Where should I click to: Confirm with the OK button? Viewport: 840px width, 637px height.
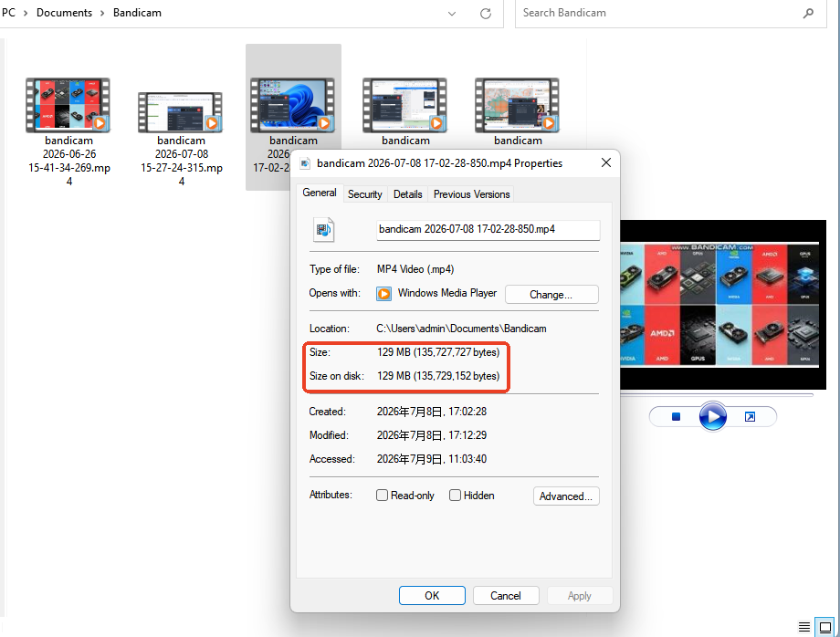[432, 596]
